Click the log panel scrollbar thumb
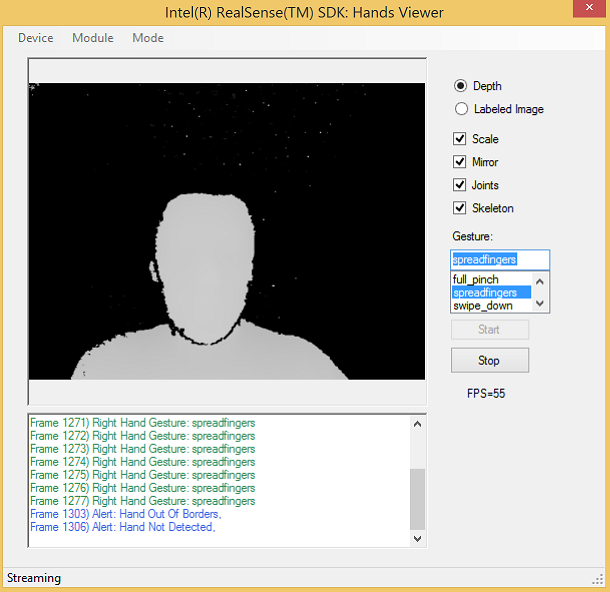 pyautogui.click(x=418, y=499)
